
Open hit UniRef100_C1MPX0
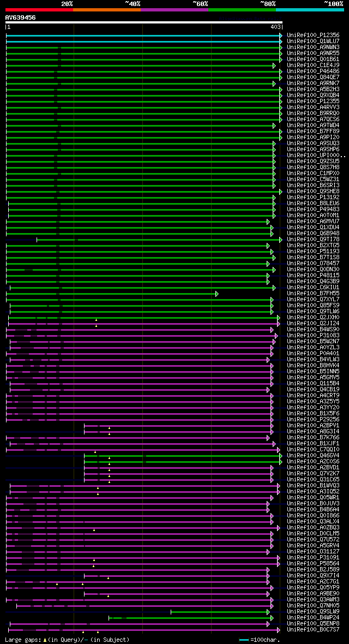point(313,174)
